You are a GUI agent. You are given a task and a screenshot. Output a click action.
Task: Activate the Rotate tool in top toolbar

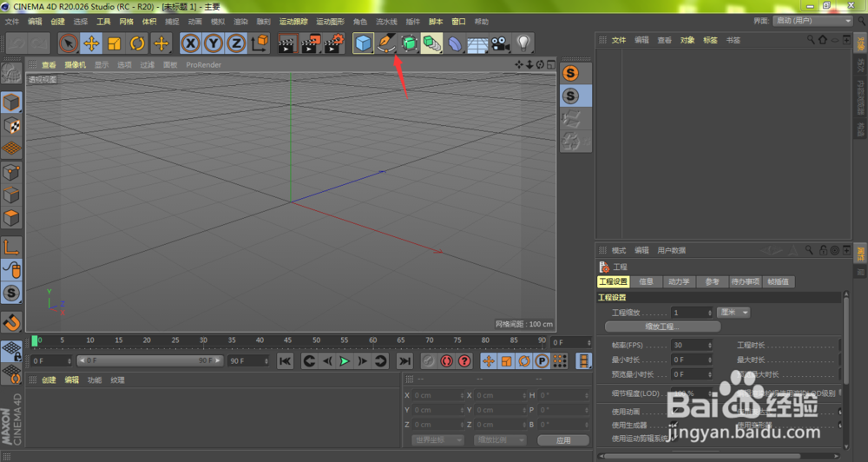pos(137,43)
